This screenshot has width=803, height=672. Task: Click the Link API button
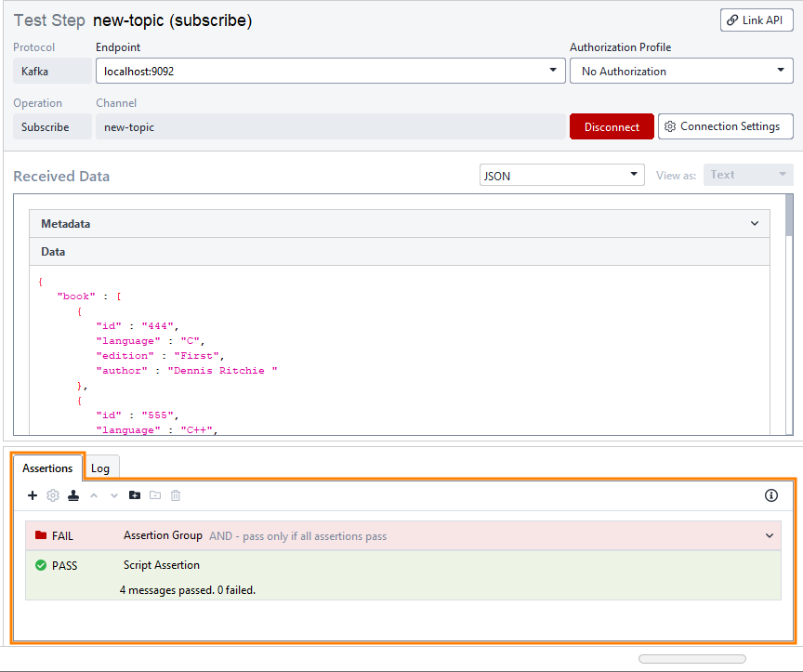tap(757, 20)
